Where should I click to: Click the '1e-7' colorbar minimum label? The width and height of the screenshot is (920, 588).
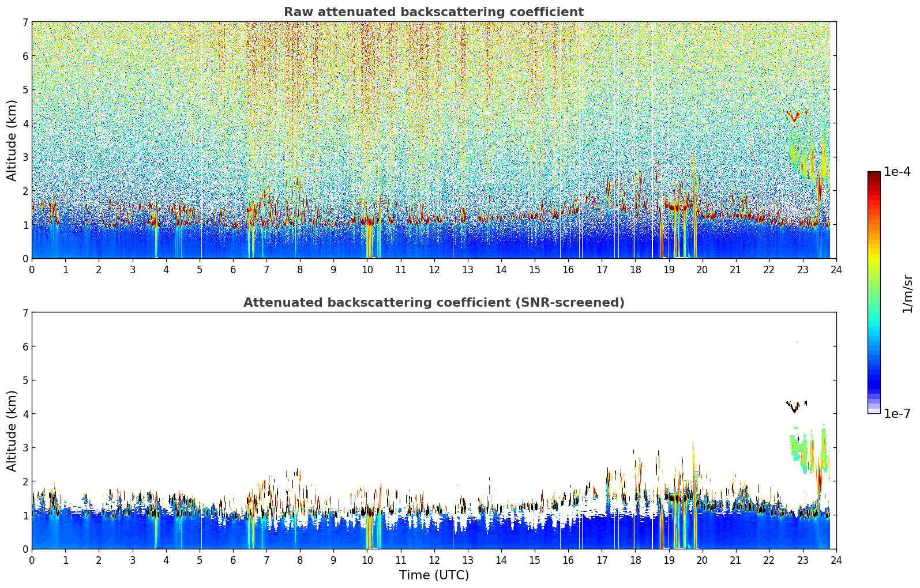click(x=897, y=414)
